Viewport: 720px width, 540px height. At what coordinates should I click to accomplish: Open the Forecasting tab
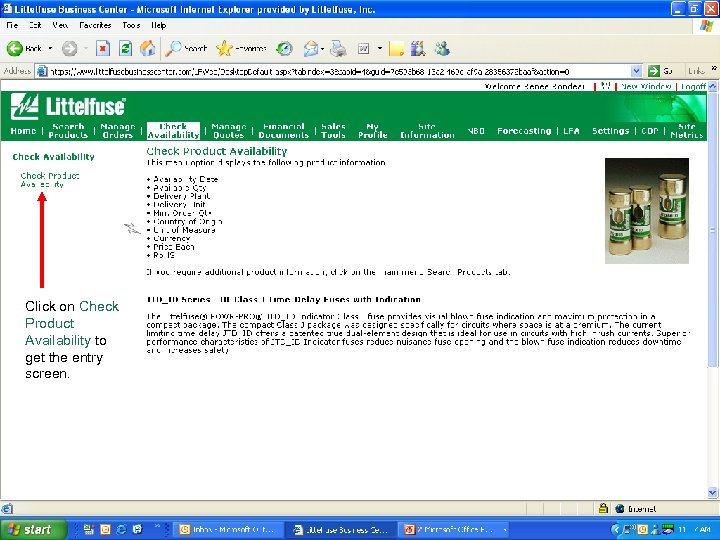pyautogui.click(x=524, y=131)
